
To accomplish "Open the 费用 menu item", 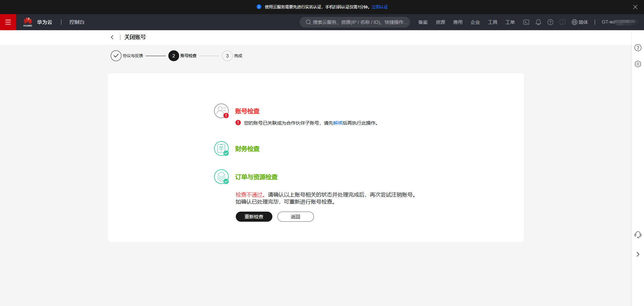I will [458, 22].
